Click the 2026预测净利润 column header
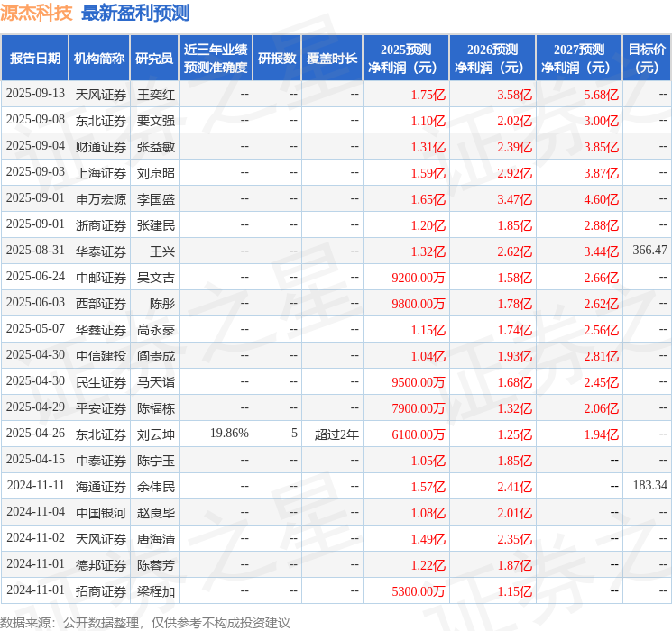The height and width of the screenshot is (631, 672). coord(492,59)
